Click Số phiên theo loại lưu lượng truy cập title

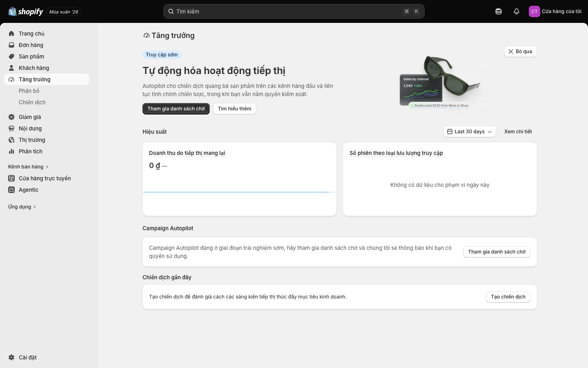click(x=396, y=153)
